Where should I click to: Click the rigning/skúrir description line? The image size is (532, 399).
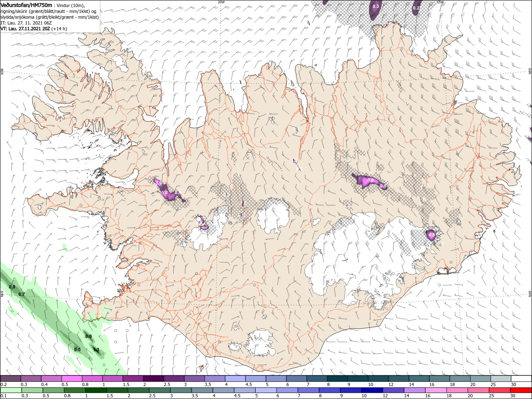click(48, 11)
